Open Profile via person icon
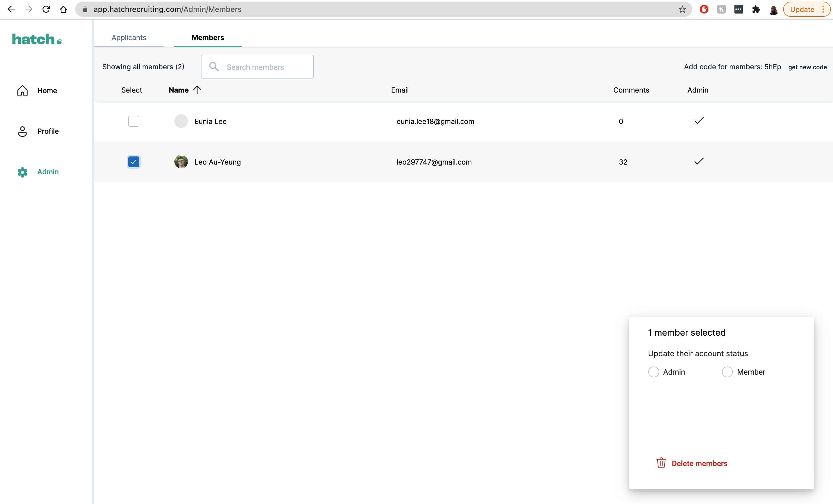The height and width of the screenshot is (504, 833). point(22,131)
